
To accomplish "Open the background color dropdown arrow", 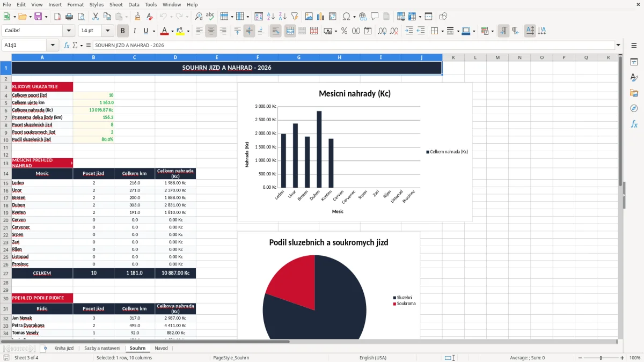I will (x=188, y=31).
